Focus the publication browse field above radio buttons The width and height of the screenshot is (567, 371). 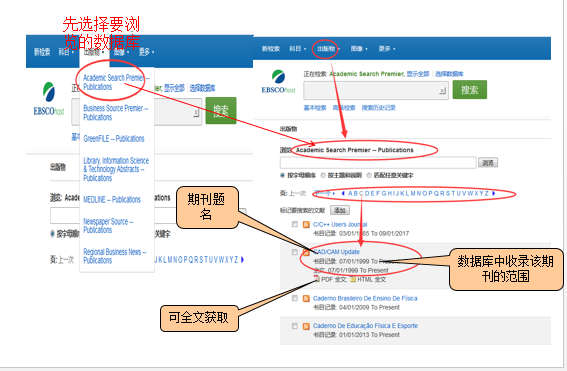coord(378,163)
